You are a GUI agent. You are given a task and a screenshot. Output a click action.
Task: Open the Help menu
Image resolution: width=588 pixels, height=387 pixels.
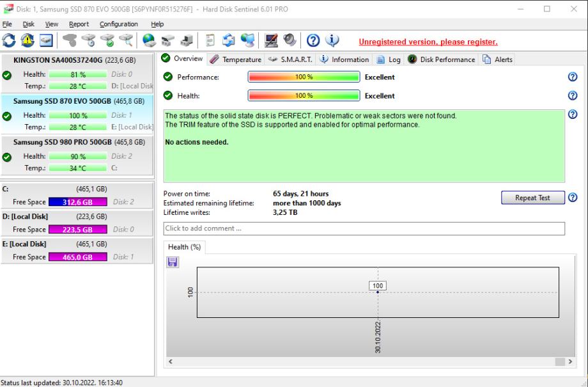[157, 24]
